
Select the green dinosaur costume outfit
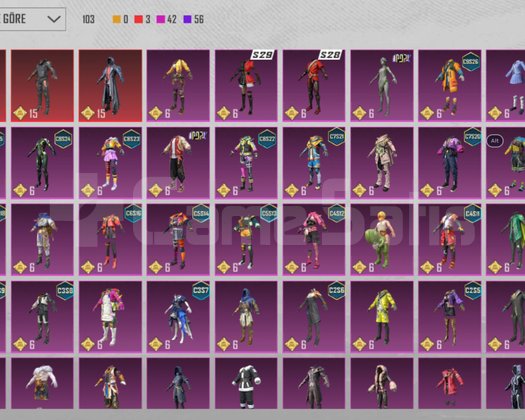(x=382, y=240)
